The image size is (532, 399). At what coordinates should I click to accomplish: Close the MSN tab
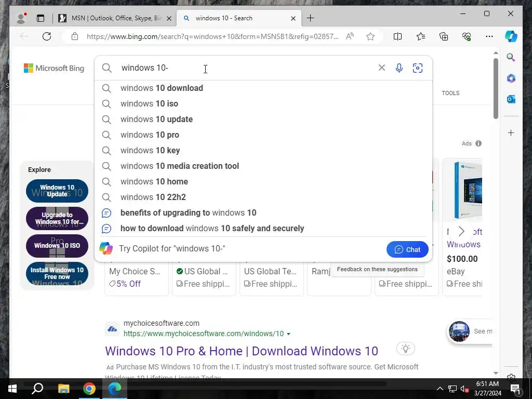pos(169,18)
